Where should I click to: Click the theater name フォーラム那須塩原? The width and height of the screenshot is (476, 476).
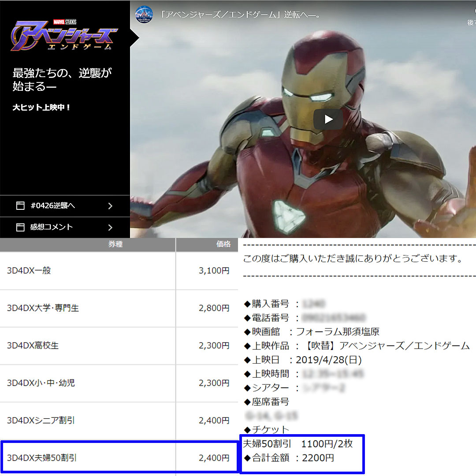(338, 332)
